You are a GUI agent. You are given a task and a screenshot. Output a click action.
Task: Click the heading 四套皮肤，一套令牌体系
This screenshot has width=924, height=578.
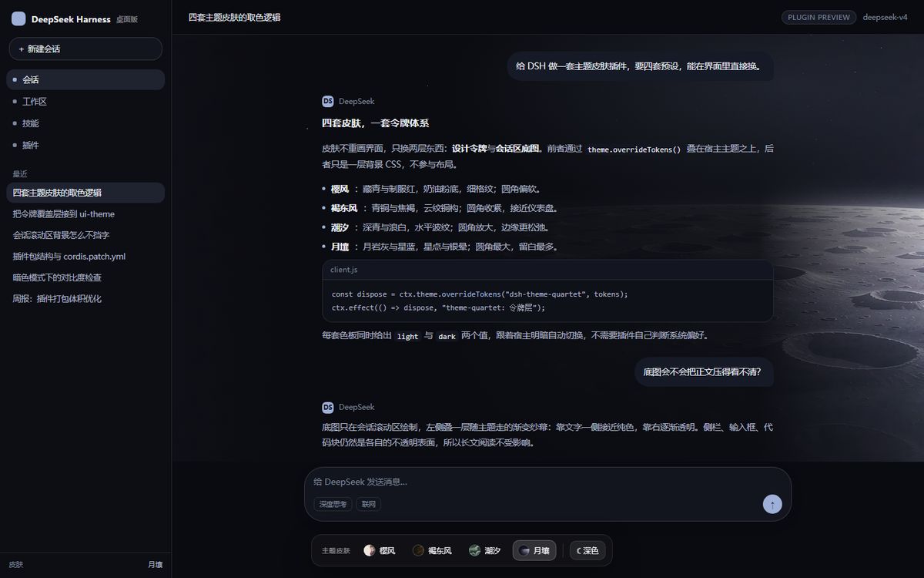[376, 123]
